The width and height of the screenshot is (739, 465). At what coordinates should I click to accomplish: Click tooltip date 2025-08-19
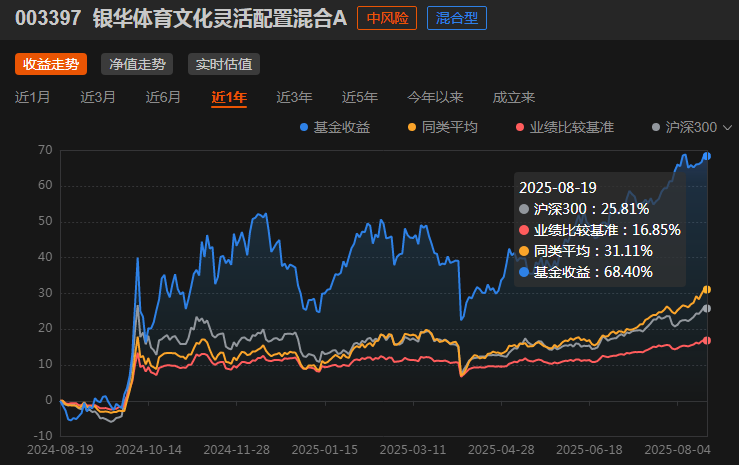point(558,188)
